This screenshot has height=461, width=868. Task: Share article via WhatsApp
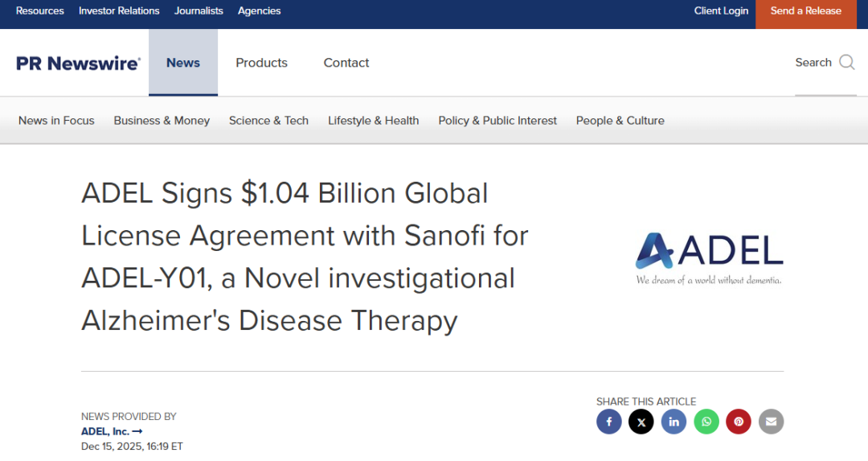pos(706,422)
